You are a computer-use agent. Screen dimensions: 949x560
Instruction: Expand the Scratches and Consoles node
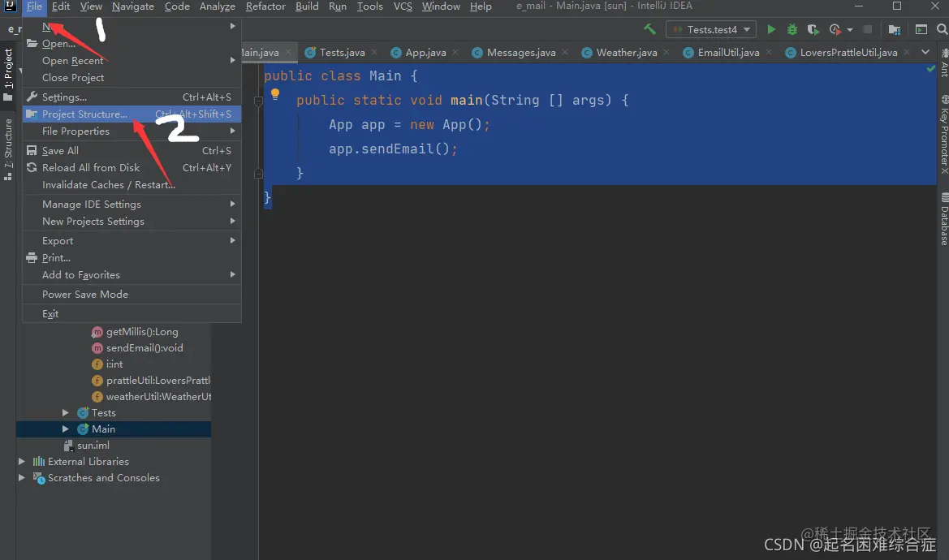pyautogui.click(x=22, y=478)
